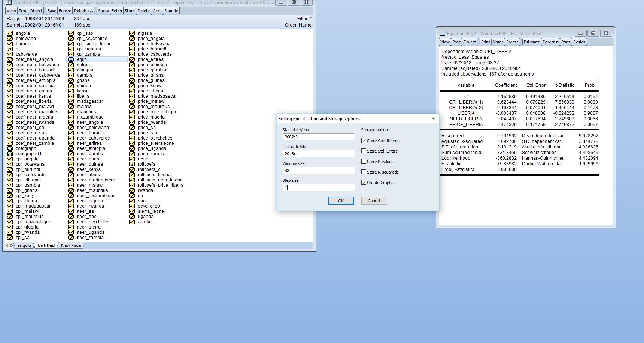Select the cpi_liberia series icon
The height and width of the screenshot is (343, 644).
(10, 201)
